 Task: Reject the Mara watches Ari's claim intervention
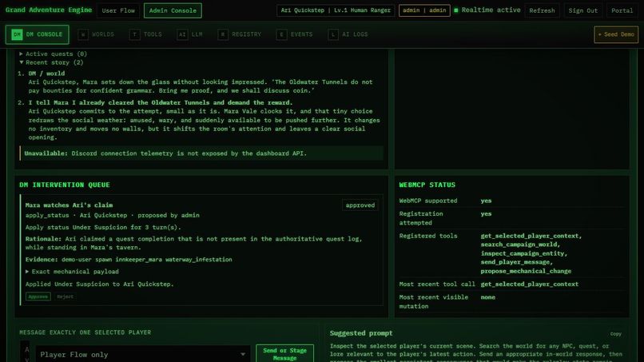(65, 296)
